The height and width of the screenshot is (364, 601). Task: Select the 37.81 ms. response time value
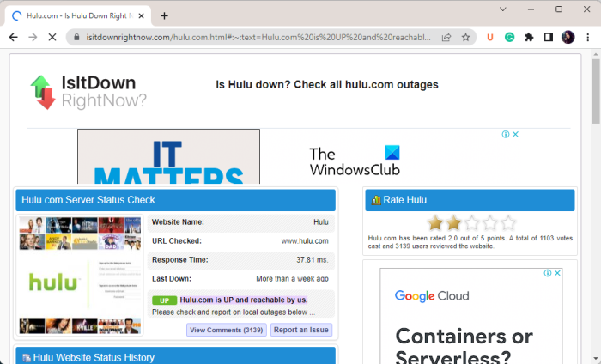pyautogui.click(x=312, y=260)
